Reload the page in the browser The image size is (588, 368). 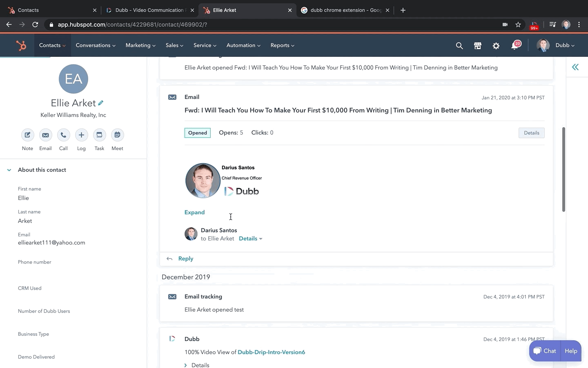click(x=35, y=25)
